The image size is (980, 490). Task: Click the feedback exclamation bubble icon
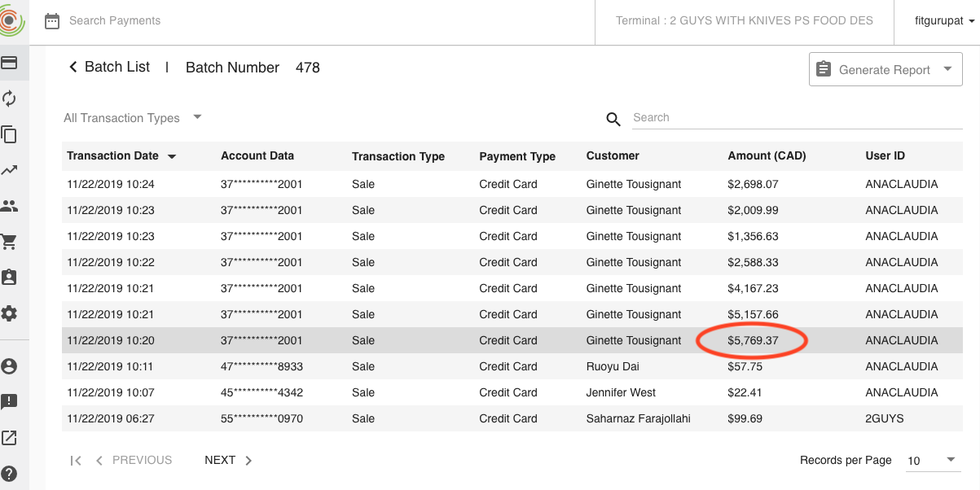tap(10, 402)
